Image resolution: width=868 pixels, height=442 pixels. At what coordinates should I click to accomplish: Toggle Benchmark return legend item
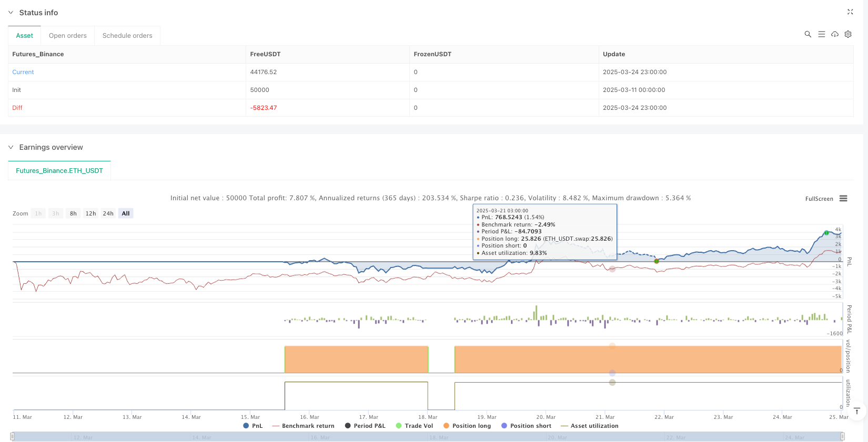point(303,426)
